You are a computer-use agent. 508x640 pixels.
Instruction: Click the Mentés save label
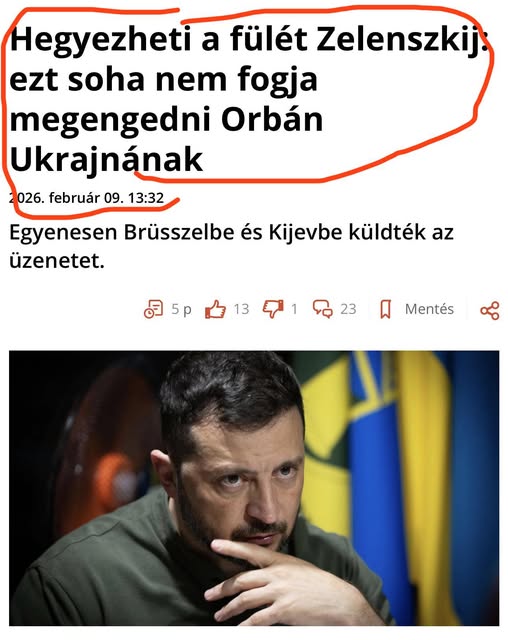point(429,309)
